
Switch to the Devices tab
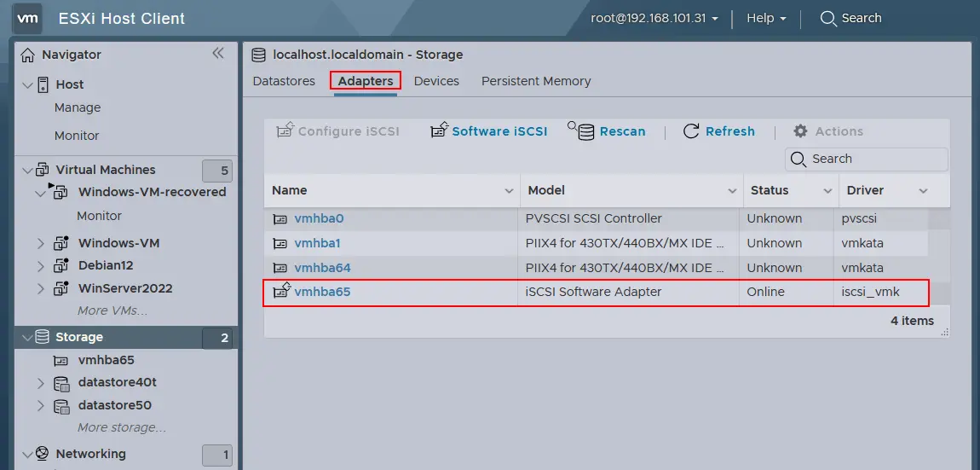[x=436, y=81]
